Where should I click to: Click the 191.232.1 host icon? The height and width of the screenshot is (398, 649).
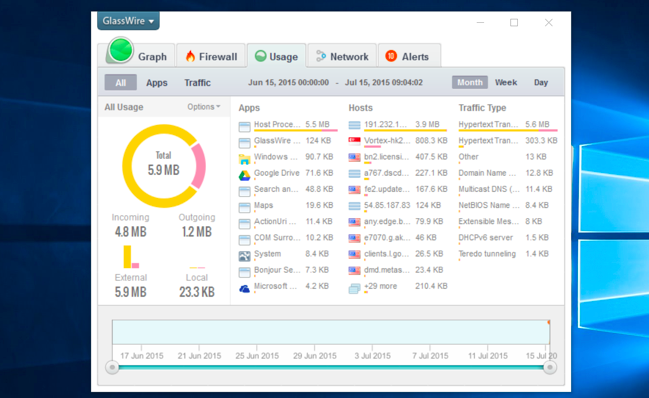coord(354,125)
